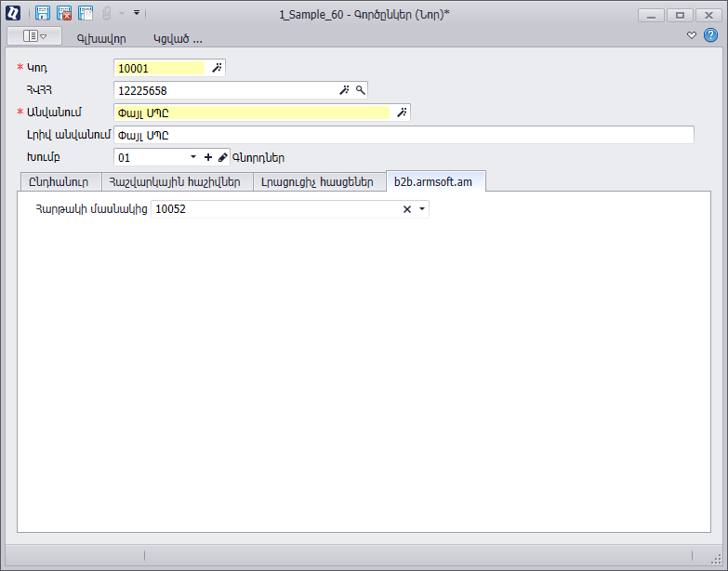This screenshot has height=571, width=728.
Task: Click the pencil edit icon next to Խումբ
Action: pos(223,157)
